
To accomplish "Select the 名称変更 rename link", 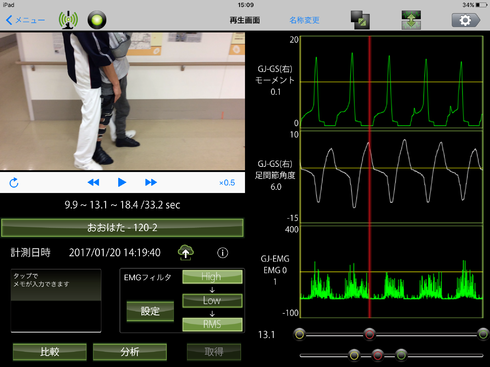I will pos(304,20).
